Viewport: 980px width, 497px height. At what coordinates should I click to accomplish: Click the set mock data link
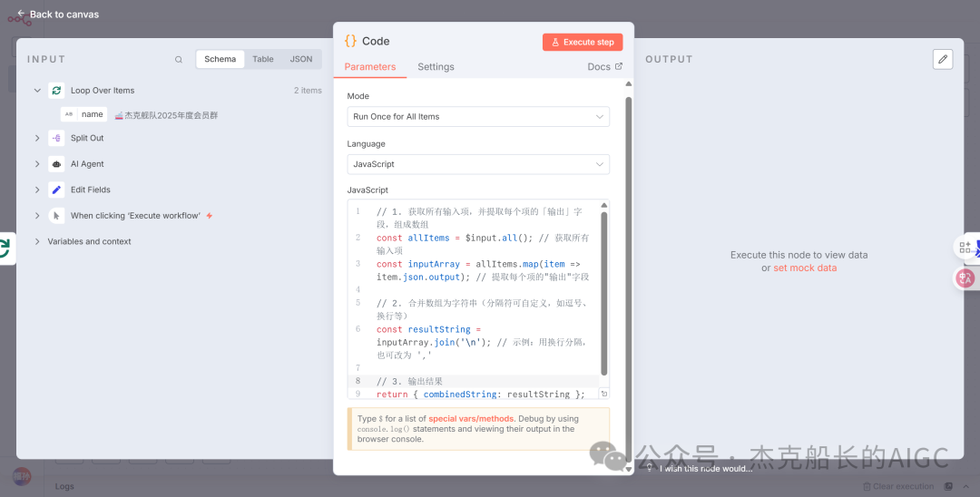point(805,268)
